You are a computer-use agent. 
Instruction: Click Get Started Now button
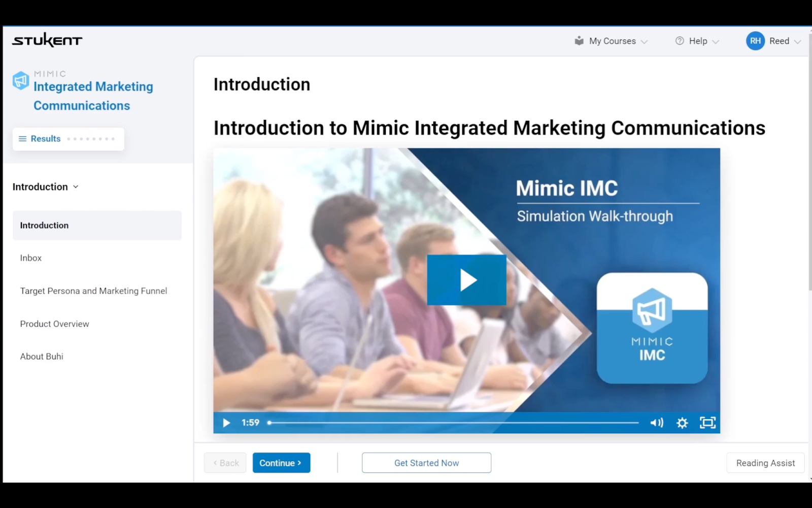(x=426, y=463)
